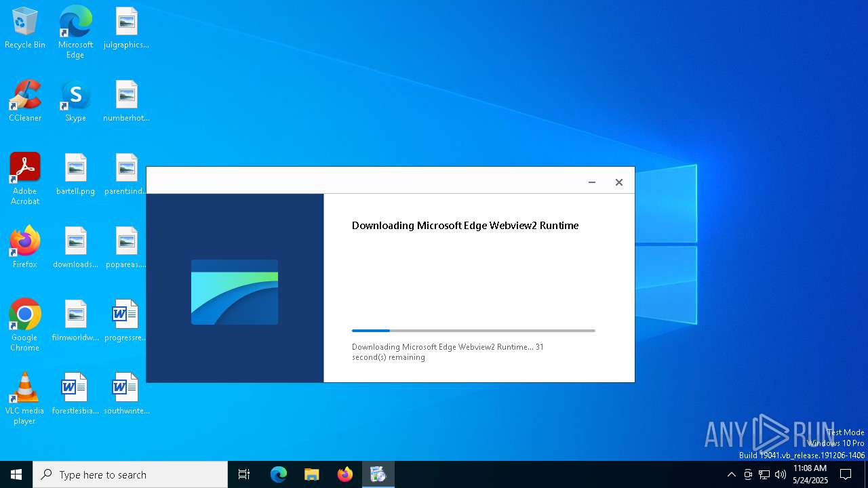Click the taskbar clock showing 11:08 AM
868x488 pixels.
[810, 474]
